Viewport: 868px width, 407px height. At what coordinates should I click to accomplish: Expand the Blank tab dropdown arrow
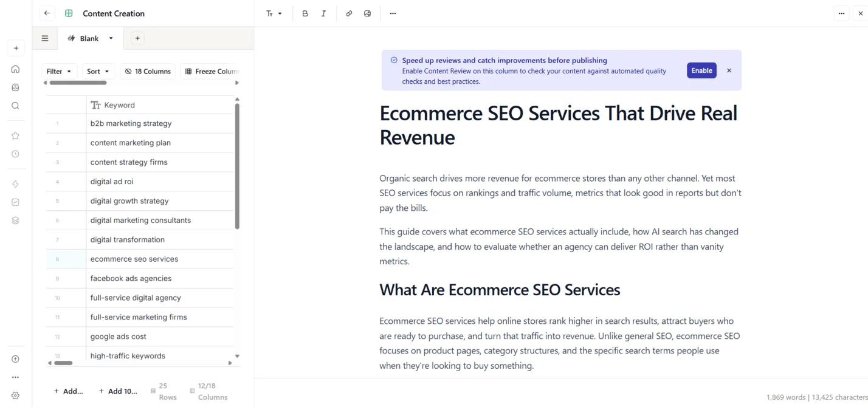pyautogui.click(x=111, y=38)
